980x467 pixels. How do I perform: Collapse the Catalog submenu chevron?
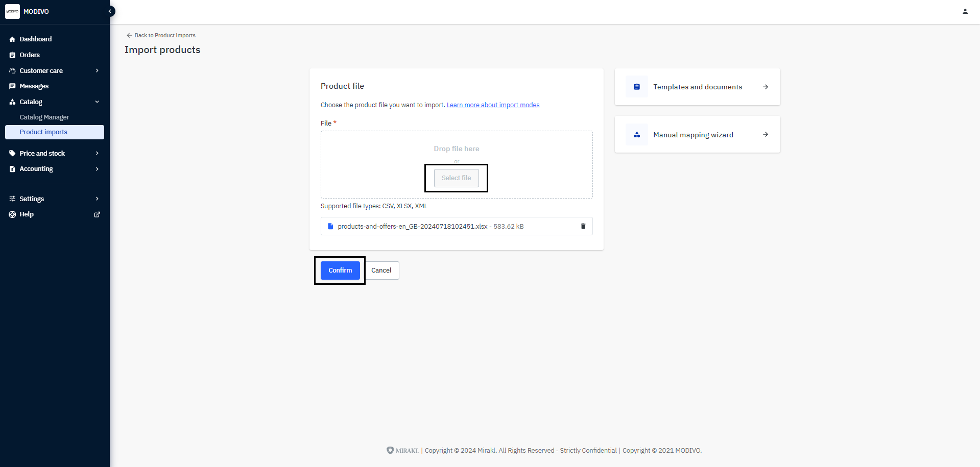[97, 102]
